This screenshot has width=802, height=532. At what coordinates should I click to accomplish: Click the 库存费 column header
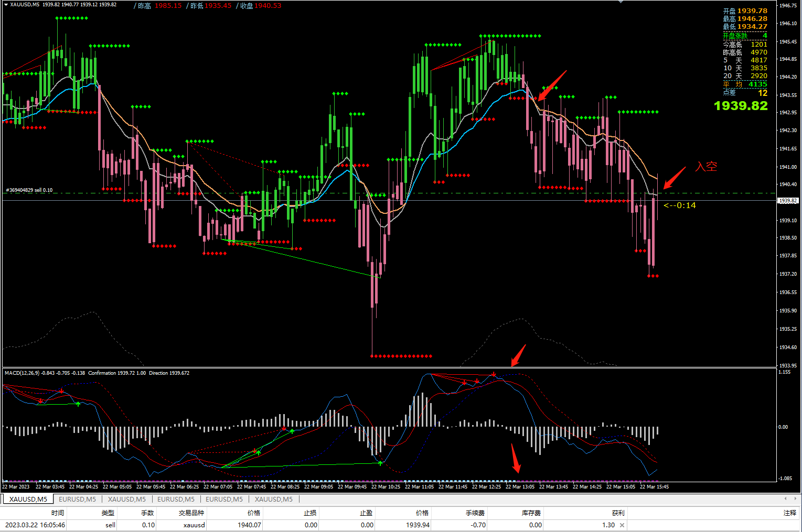pyautogui.click(x=531, y=513)
